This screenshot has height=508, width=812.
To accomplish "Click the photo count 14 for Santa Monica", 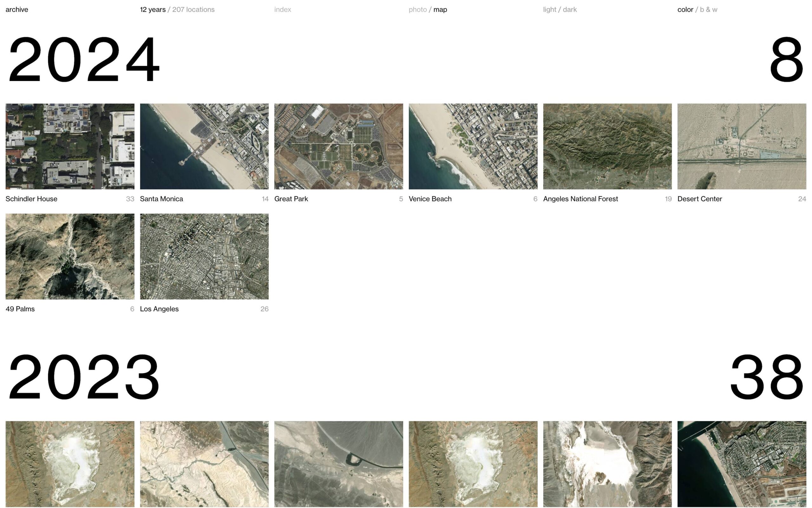I will pos(265,199).
